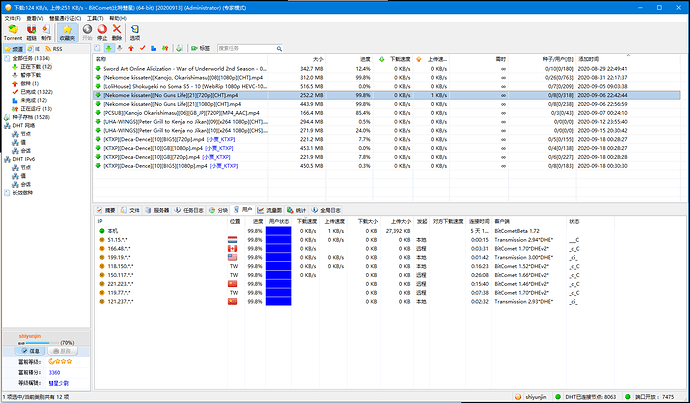Click into the search tasks field
Viewport: 690px width, 403px height.
[x=246, y=48]
